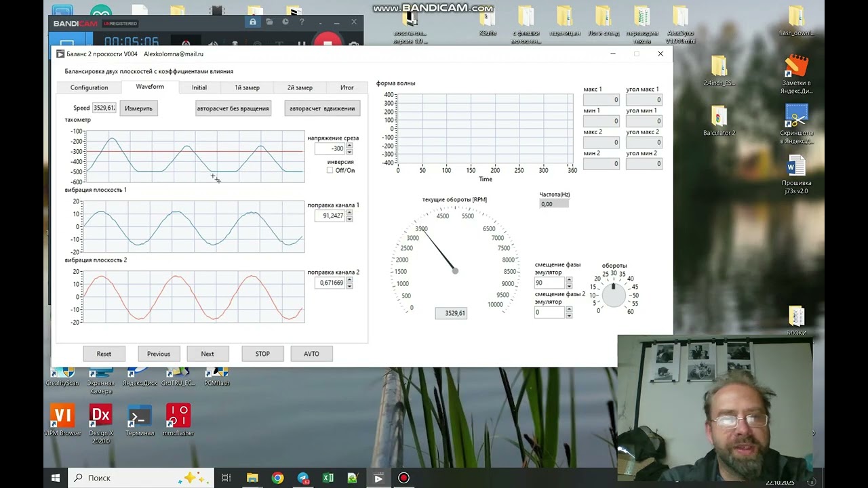Viewport: 868px width, 488px height.
Task: Select the KSuite desktop icon
Action: [x=488, y=20]
